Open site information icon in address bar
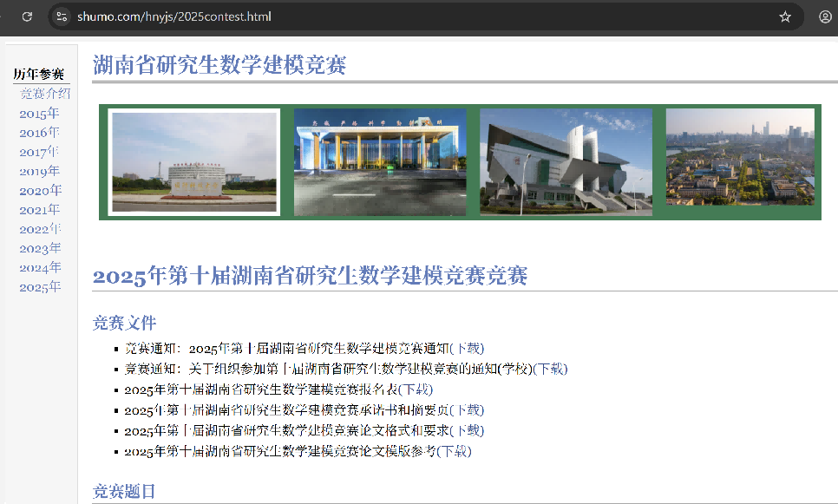This screenshot has width=838, height=504. 62,16
